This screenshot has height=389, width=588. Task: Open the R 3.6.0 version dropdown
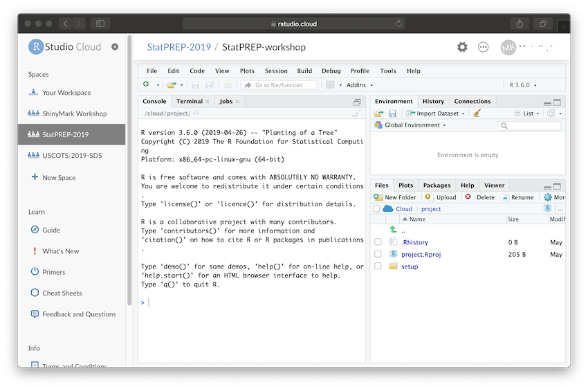click(x=523, y=85)
